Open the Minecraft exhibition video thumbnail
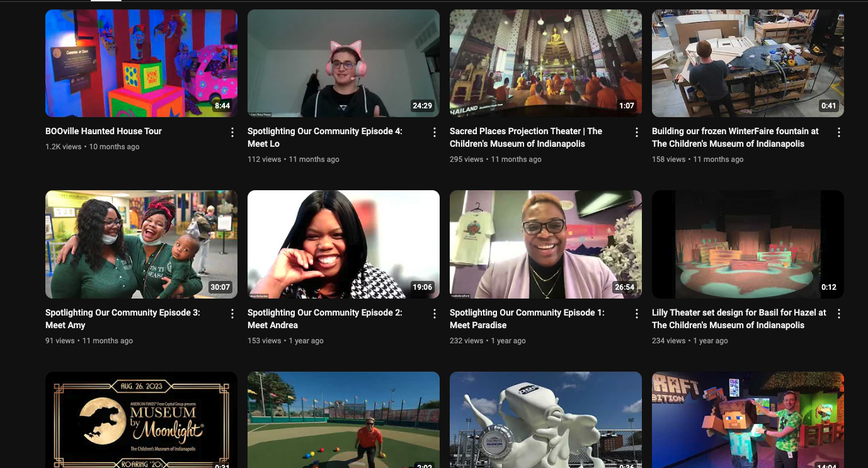The width and height of the screenshot is (868, 468). point(748,421)
